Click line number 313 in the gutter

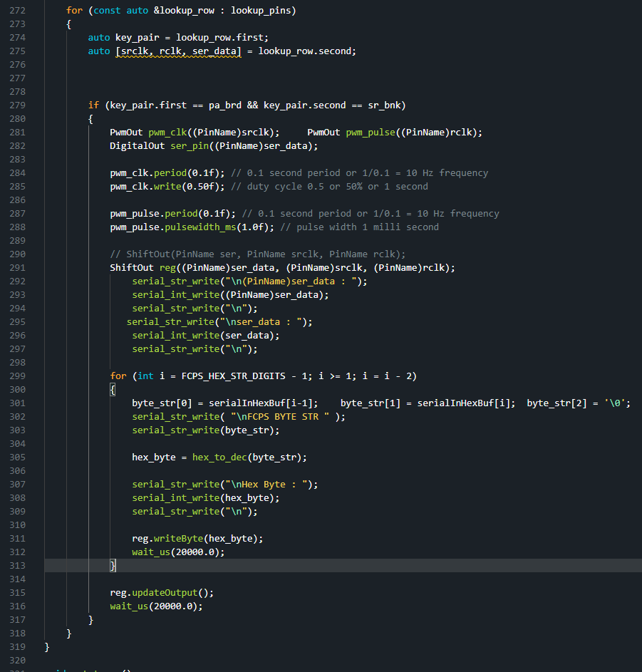tap(18, 565)
